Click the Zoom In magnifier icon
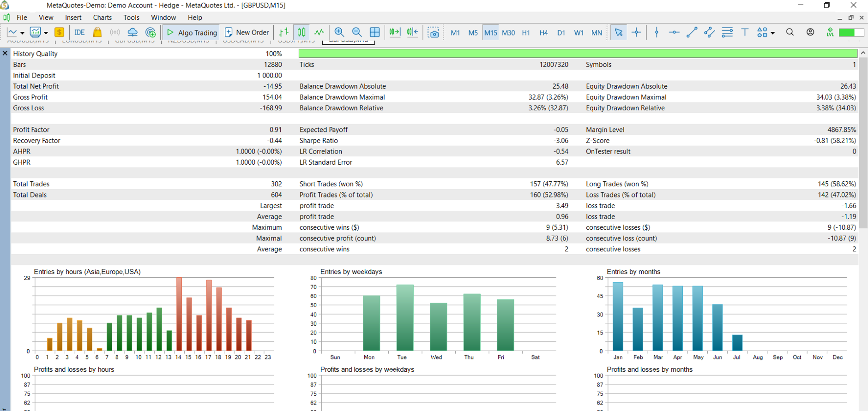Image resolution: width=868 pixels, height=411 pixels. click(339, 32)
